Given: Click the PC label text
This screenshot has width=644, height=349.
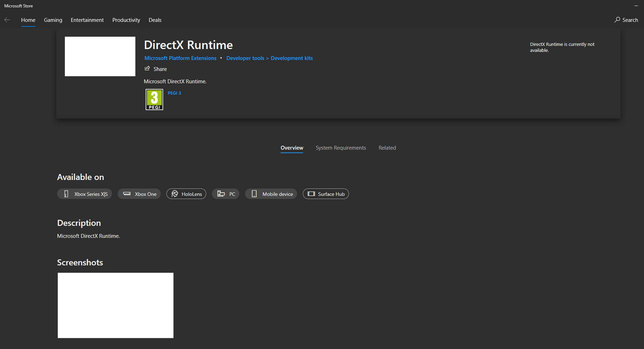Looking at the screenshot, I should [x=232, y=194].
